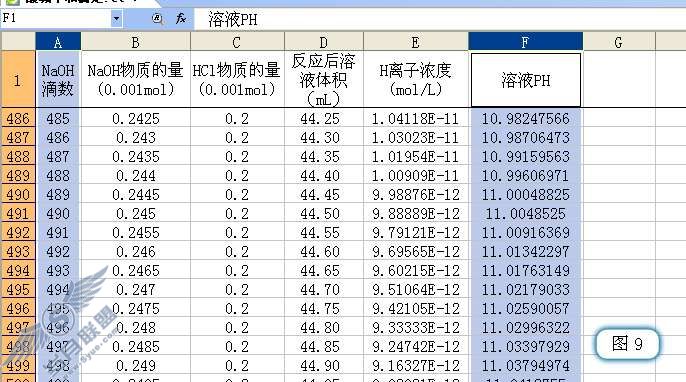The image size is (686, 382).
Task: Select column F header
Action: [x=525, y=42]
